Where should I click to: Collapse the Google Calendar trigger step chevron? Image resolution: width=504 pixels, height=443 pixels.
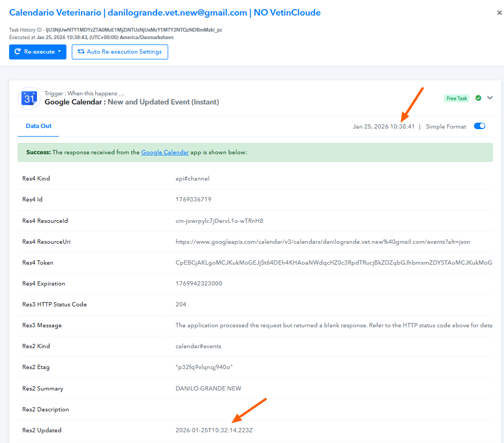pos(490,98)
